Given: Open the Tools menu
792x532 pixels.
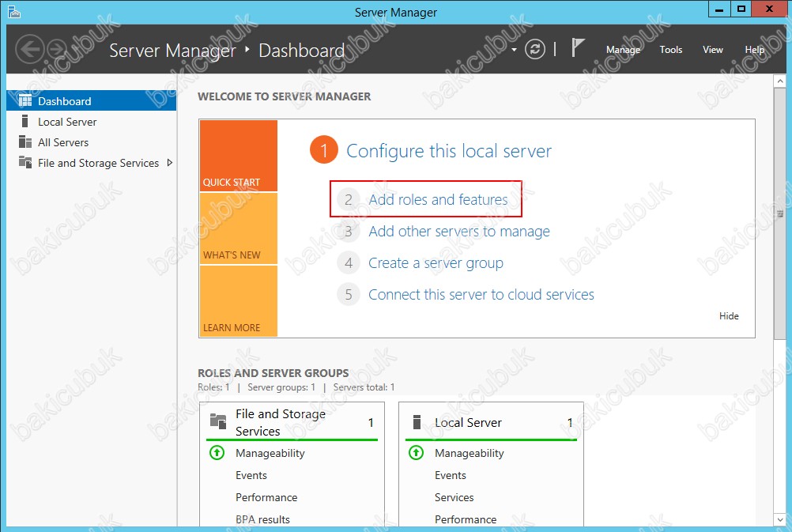Looking at the screenshot, I should 671,50.
